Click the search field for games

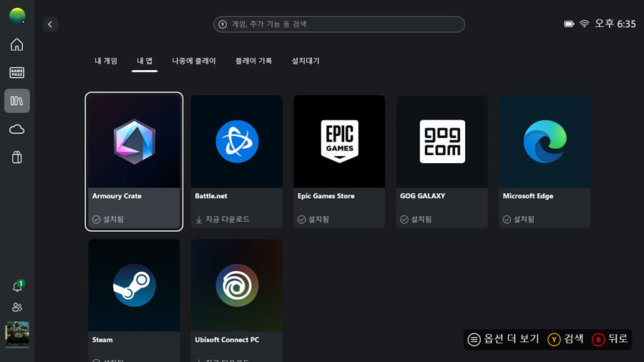339,24
